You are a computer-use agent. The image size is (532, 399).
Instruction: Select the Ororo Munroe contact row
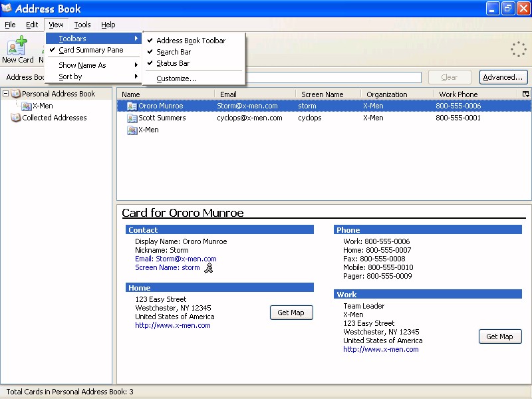pyautogui.click(x=324, y=106)
